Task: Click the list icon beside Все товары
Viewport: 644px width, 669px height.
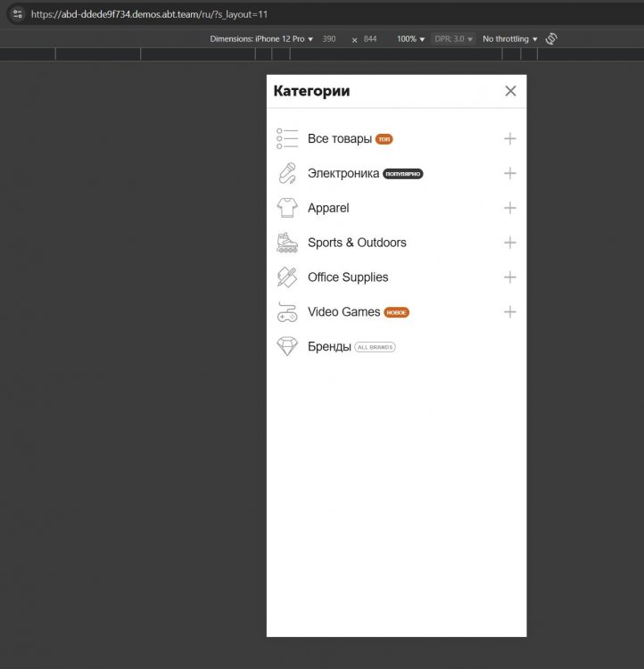Action: pos(286,138)
